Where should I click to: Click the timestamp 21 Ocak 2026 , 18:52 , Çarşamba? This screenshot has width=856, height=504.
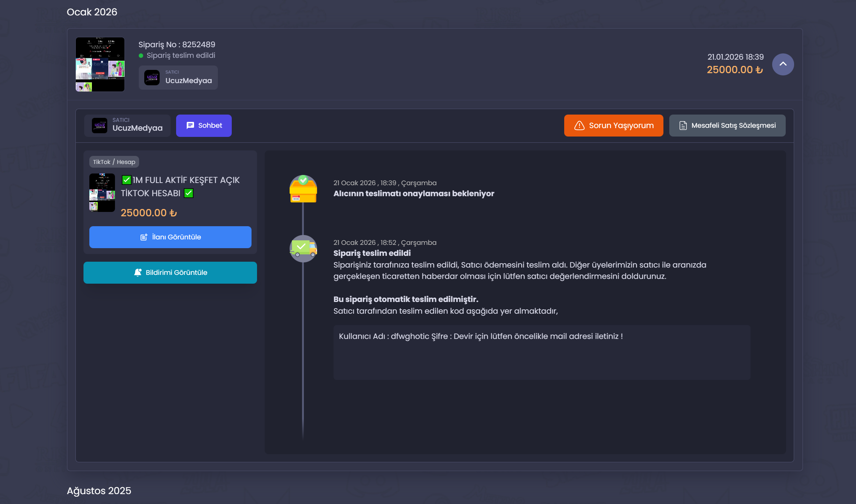[x=385, y=243]
